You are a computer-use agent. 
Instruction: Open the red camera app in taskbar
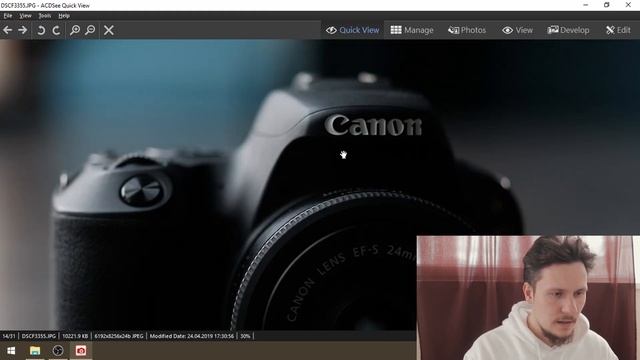coord(81,351)
